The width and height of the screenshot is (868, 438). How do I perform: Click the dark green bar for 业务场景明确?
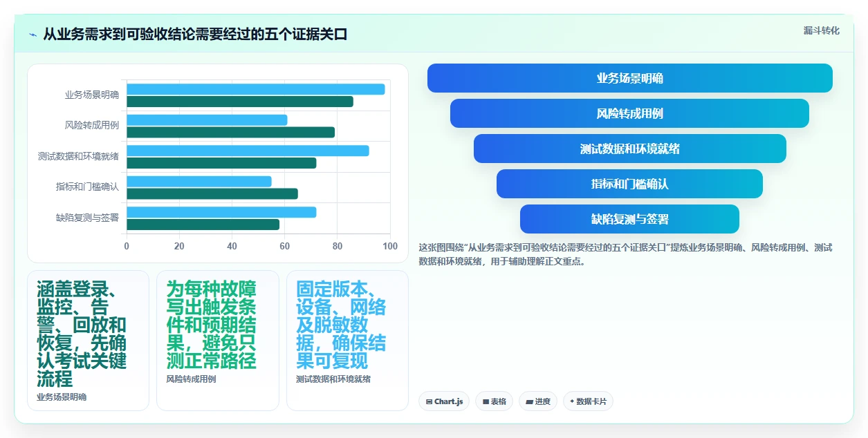click(x=240, y=102)
